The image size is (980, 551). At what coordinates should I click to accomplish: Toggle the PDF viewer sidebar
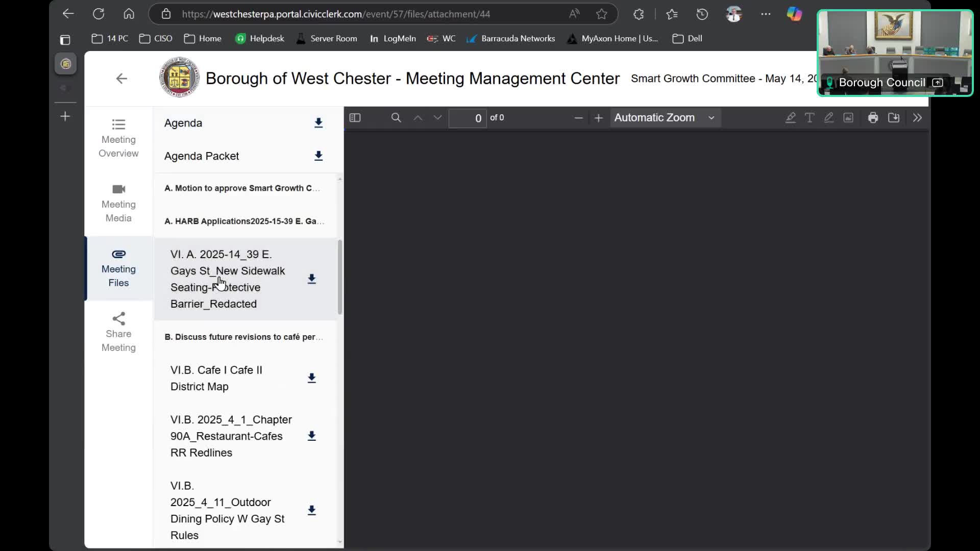click(355, 118)
